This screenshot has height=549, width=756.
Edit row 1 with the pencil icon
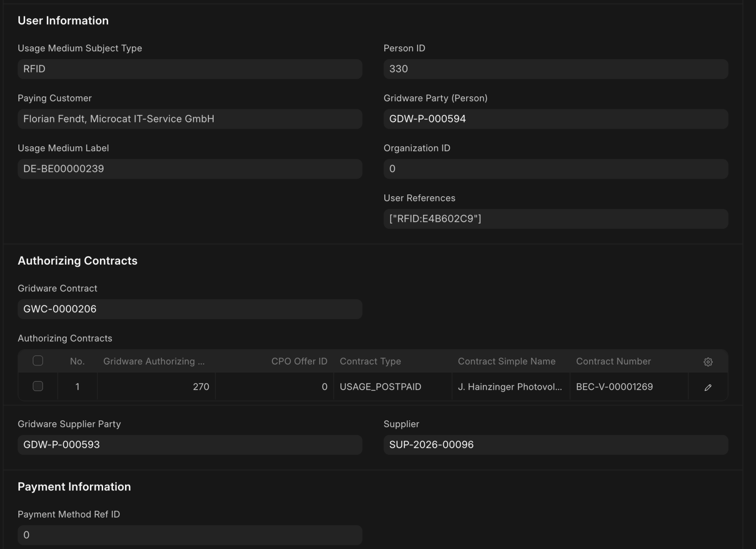click(708, 387)
